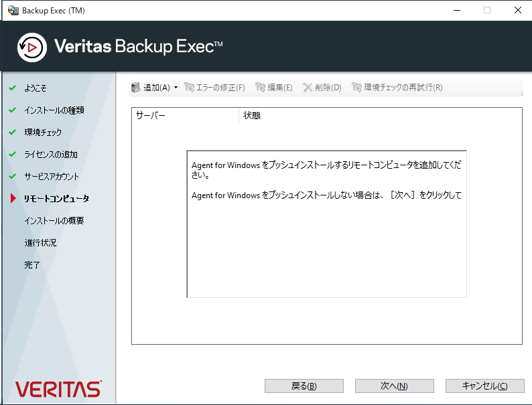
Task: Click the green checkmark beside ようこそ
Action: pyautogui.click(x=13, y=88)
